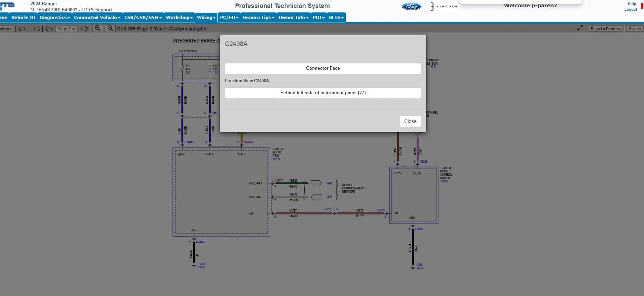Select connector C275 on the LIN wire
The image size is (644, 296).
(x=328, y=209)
